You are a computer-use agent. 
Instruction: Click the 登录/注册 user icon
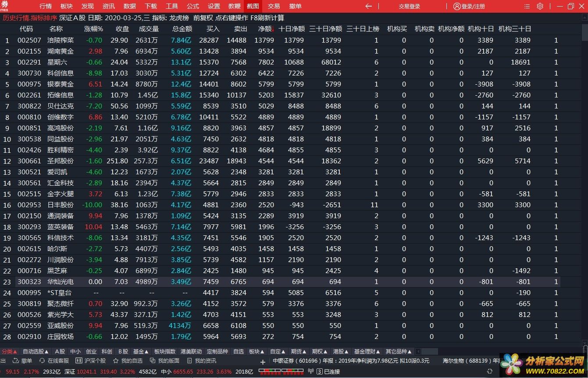[x=457, y=6]
